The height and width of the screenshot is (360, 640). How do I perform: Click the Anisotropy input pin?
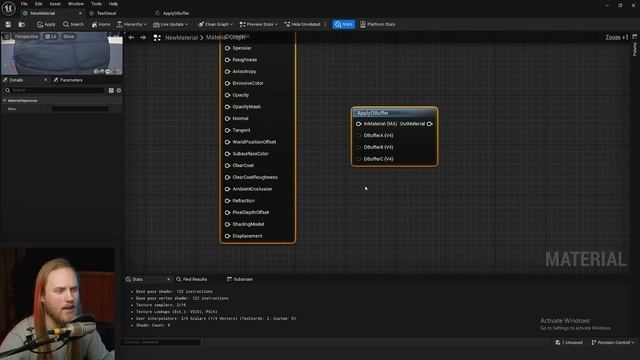(228, 71)
